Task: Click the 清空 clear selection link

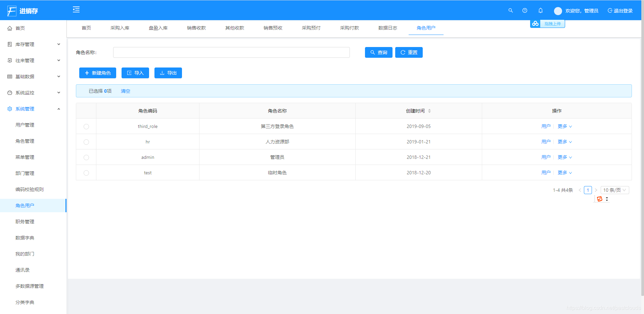Action: pyautogui.click(x=126, y=91)
